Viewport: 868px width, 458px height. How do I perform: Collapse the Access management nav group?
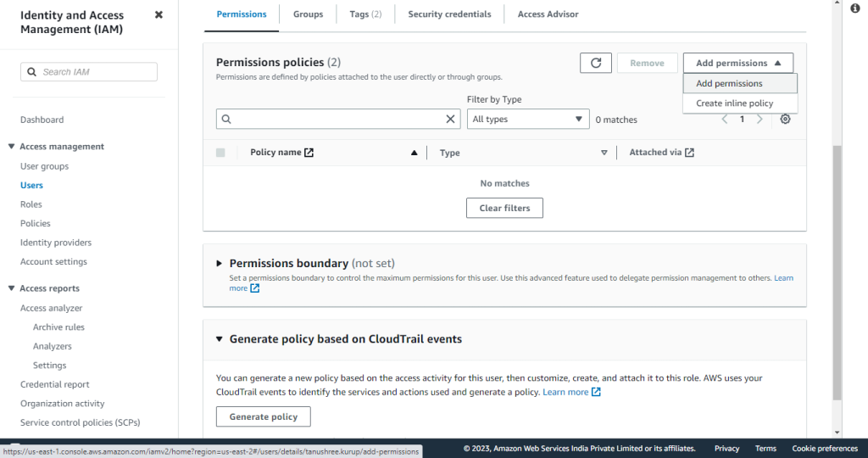click(11, 146)
